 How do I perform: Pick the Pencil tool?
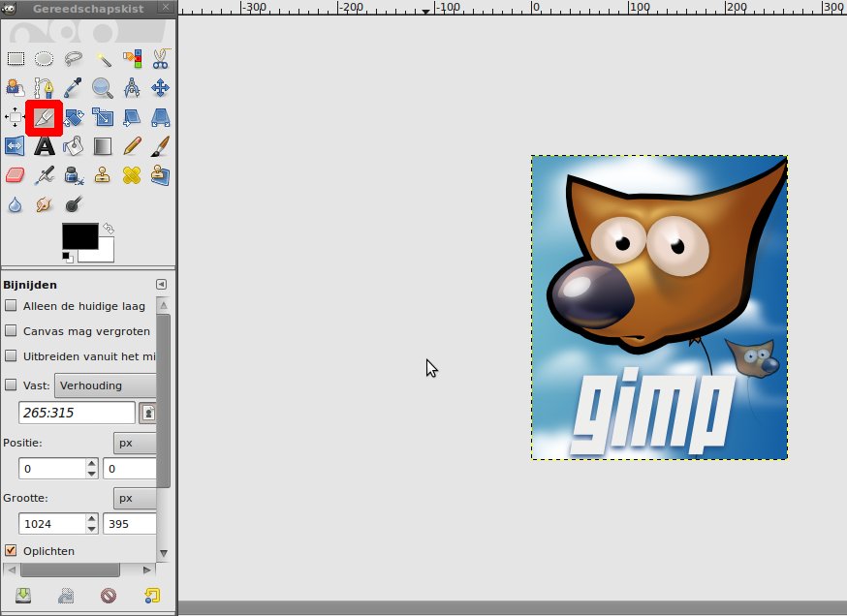(x=132, y=145)
